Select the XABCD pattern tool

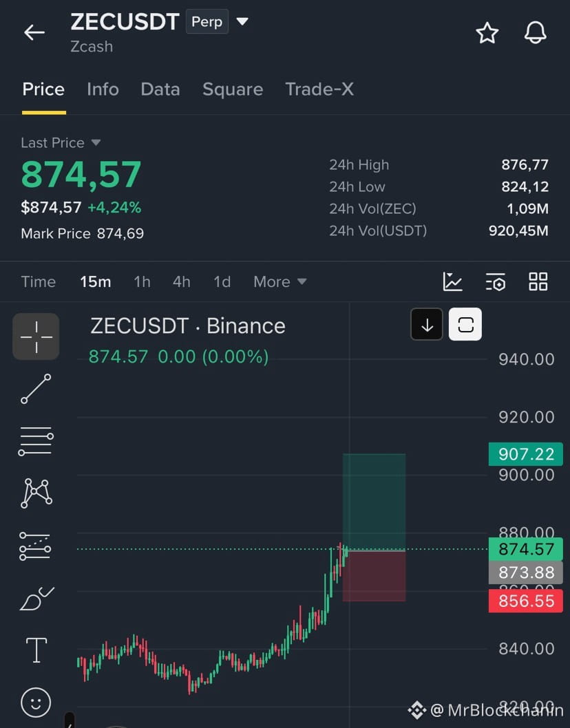[x=36, y=493]
